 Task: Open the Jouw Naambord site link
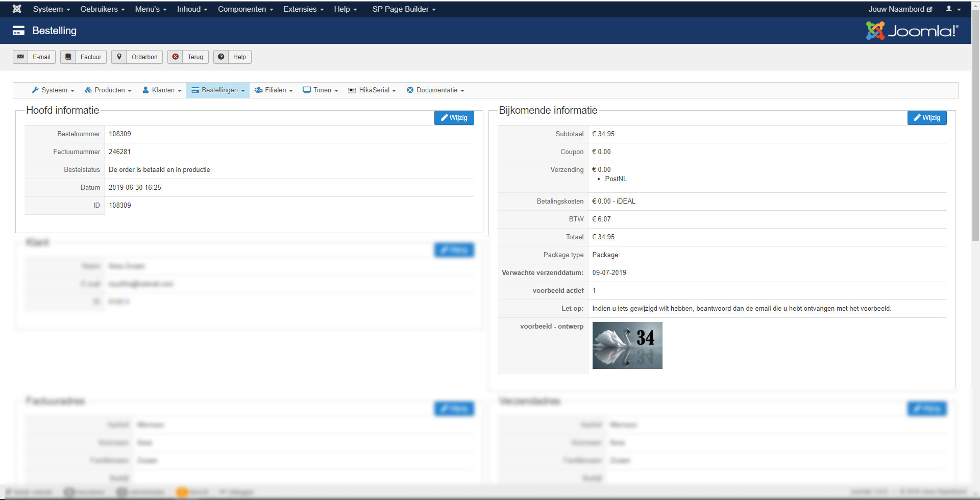click(x=900, y=9)
